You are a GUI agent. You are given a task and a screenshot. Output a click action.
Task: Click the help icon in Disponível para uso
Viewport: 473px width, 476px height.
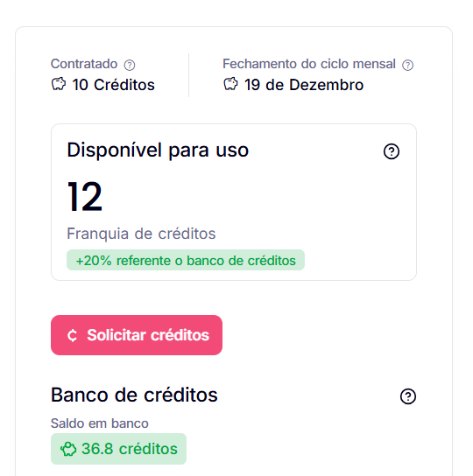pyautogui.click(x=392, y=151)
